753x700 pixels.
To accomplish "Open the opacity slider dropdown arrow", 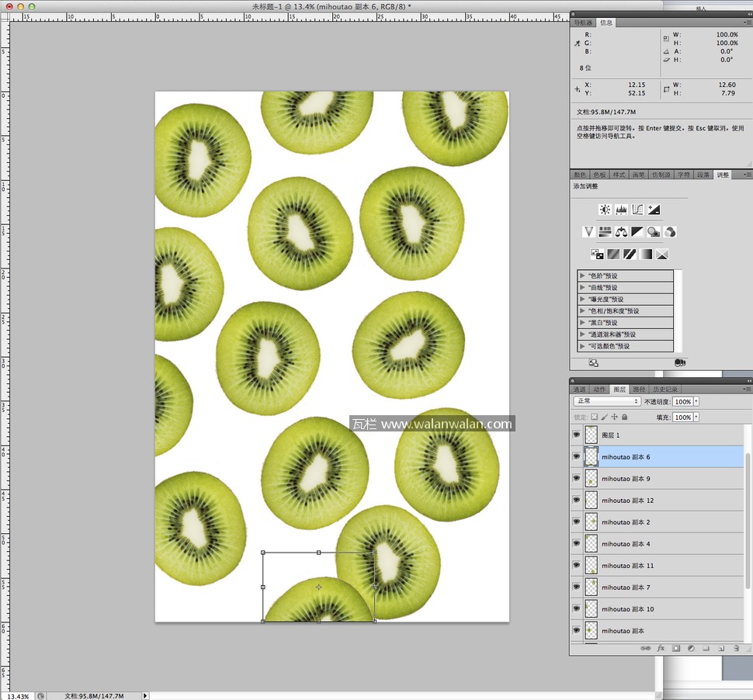I will point(696,401).
